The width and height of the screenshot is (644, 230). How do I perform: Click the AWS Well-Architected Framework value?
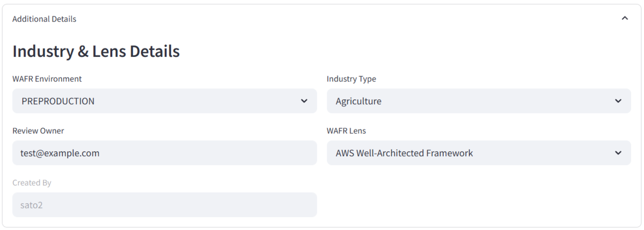click(x=404, y=153)
